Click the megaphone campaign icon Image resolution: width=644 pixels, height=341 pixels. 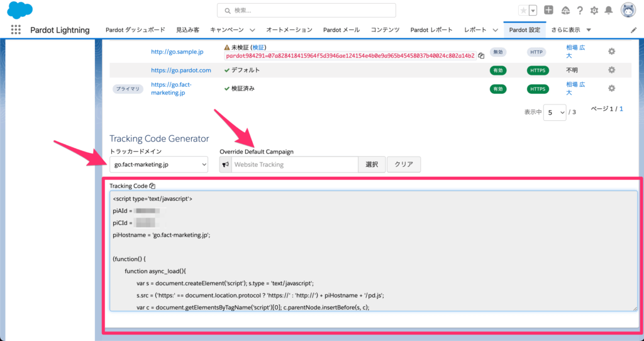(x=226, y=164)
